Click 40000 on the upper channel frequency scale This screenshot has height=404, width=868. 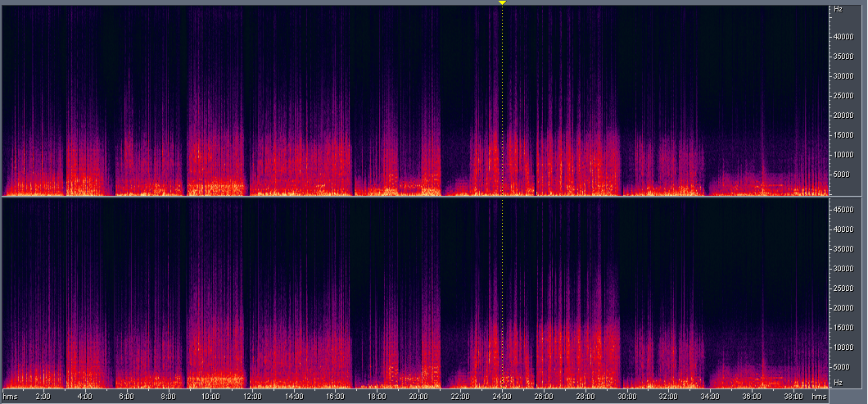(843, 37)
